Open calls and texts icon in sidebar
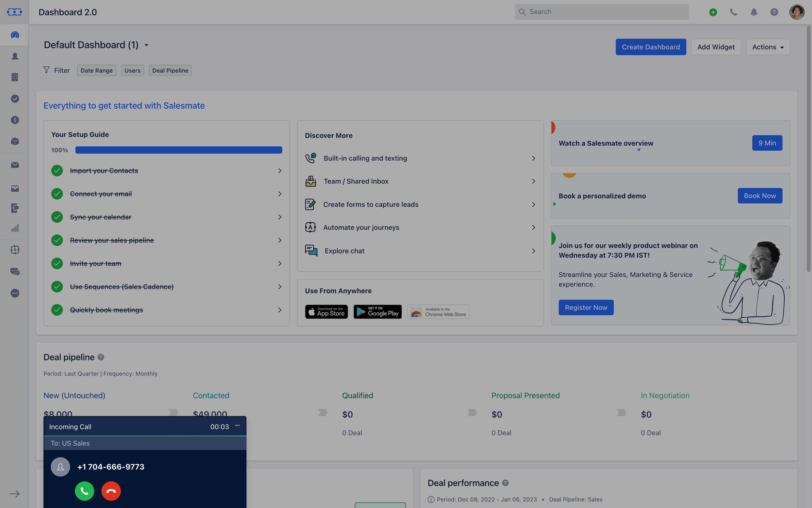This screenshot has height=508, width=812. click(15, 208)
